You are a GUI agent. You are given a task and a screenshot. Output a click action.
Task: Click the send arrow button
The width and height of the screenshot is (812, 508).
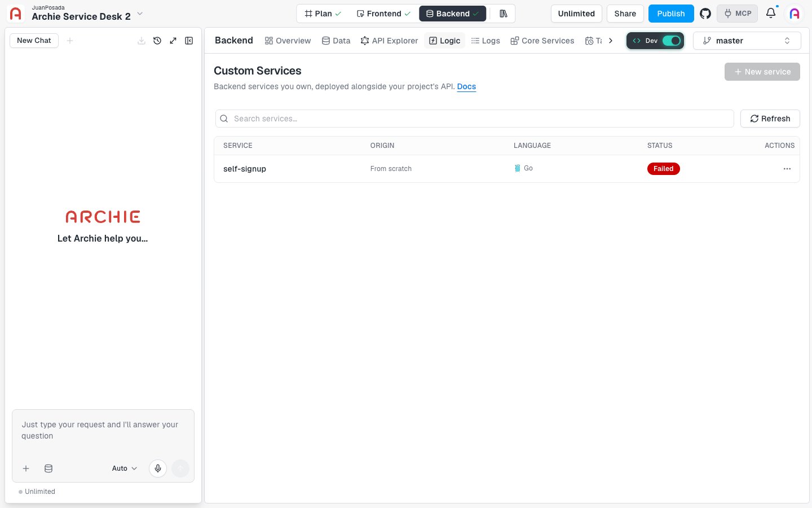point(180,468)
